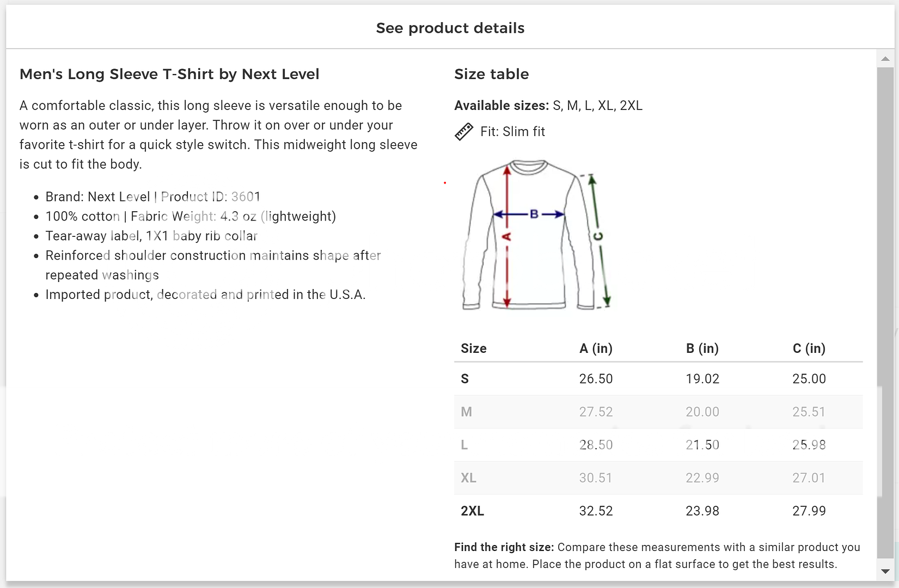Select the L size row

point(658,445)
